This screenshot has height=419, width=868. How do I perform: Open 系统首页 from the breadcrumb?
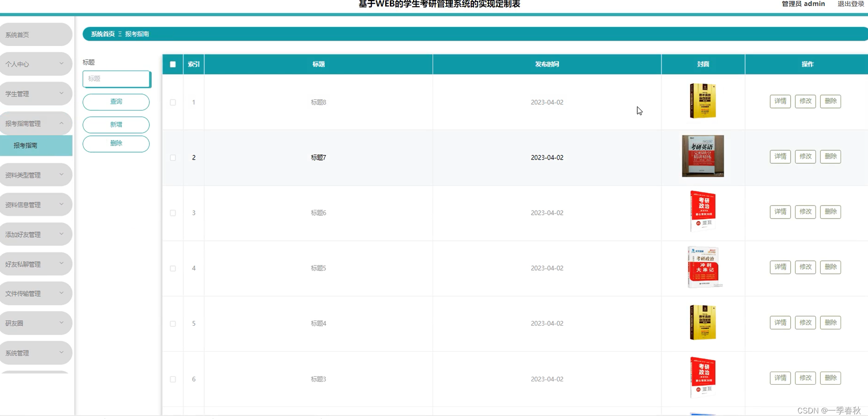(x=102, y=34)
